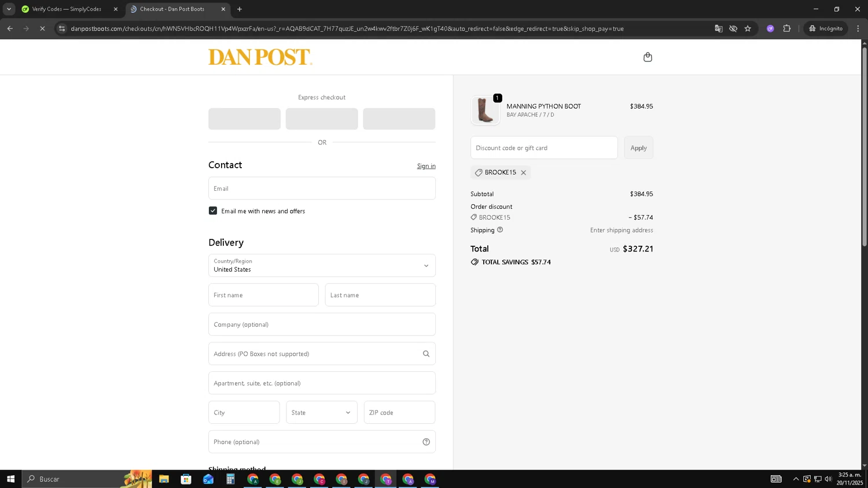This screenshot has width=868, height=488.
Task: Click the network tray icon
Action: pyautogui.click(x=818, y=479)
